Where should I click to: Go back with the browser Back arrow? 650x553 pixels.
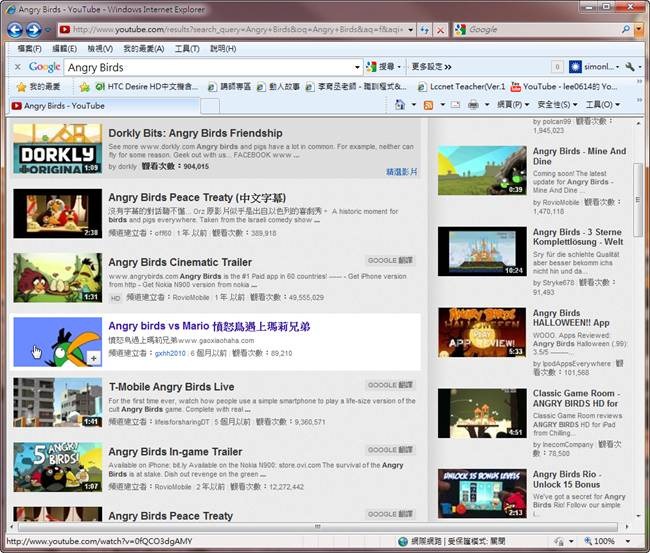tap(15, 30)
